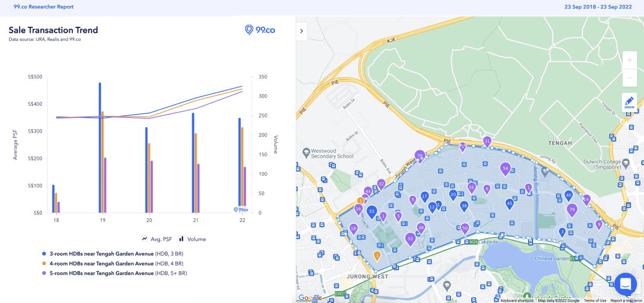The image size is (644, 303).
Task: Click the orange 4-room HDBs legend dot
Action: pyautogui.click(x=44, y=263)
